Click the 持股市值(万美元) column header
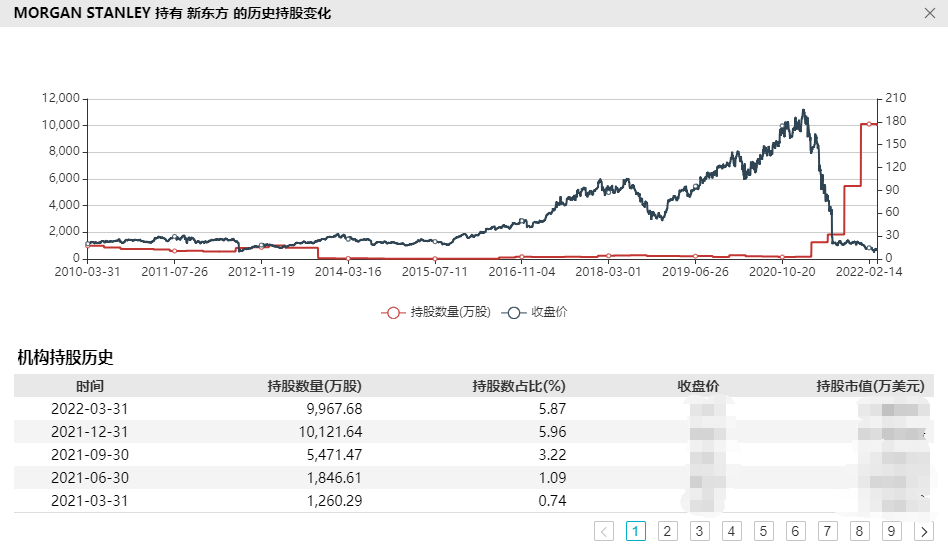948x550 pixels. pyautogui.click(x=870, y=386)
